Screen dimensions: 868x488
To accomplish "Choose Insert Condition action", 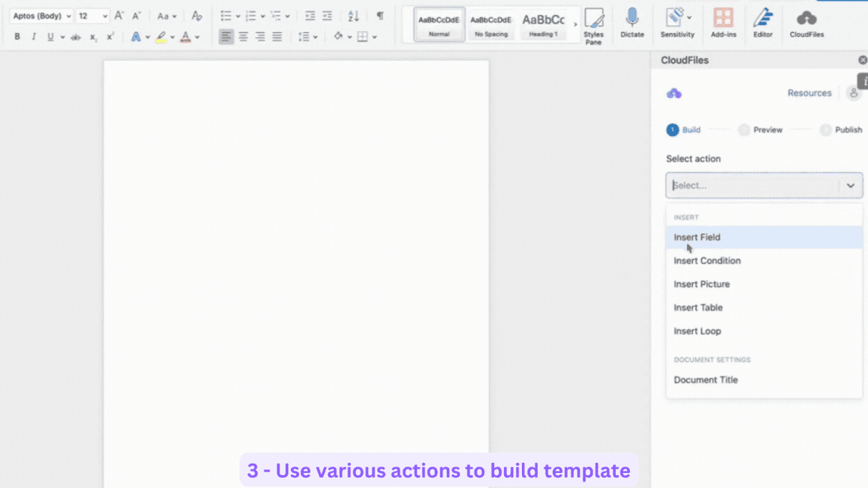I will point(764,260).
